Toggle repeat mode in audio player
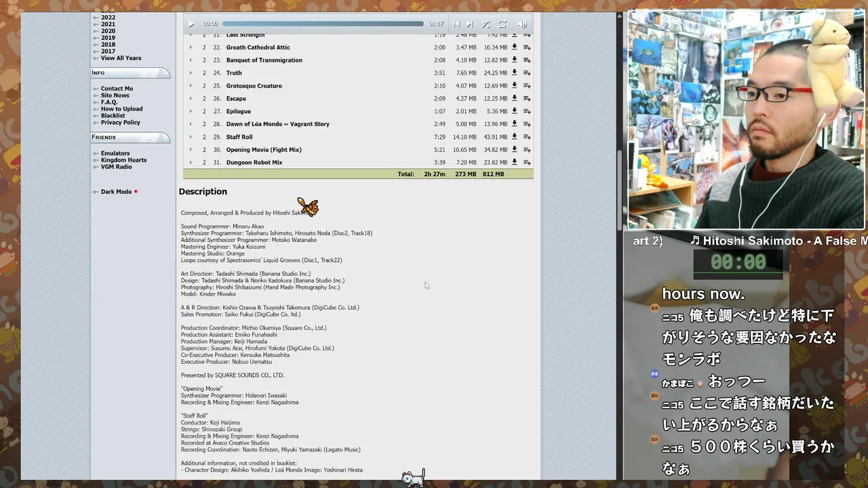 [502, 24]
